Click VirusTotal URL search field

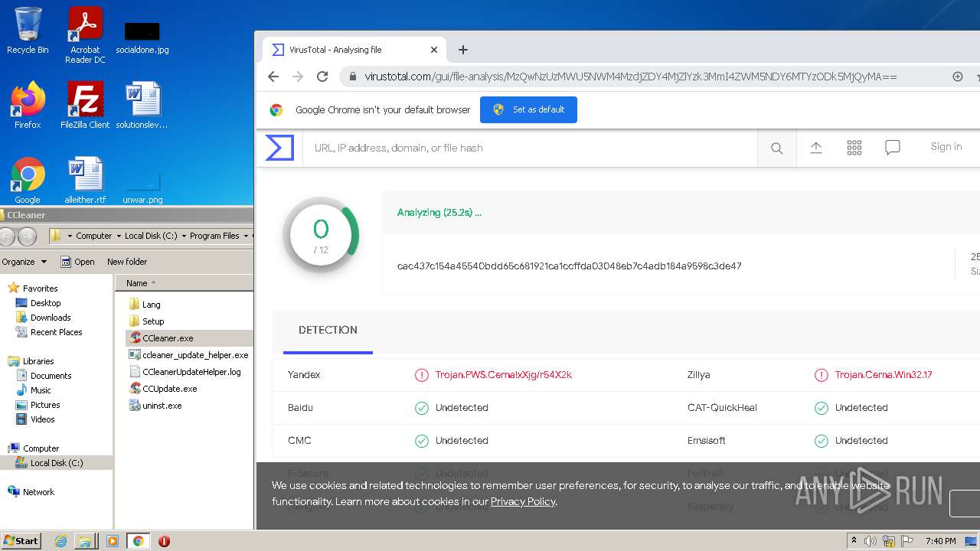click(x=531, y=148)
